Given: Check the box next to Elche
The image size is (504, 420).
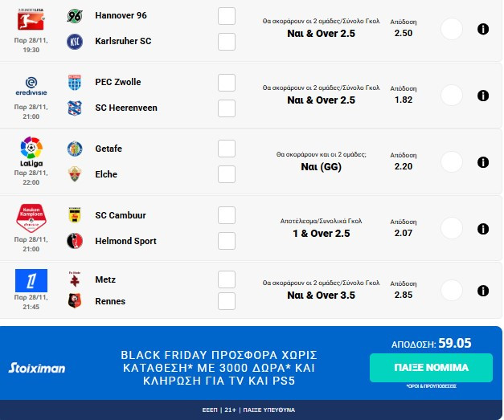Looking at the screenshot, I should pos(227,174).
